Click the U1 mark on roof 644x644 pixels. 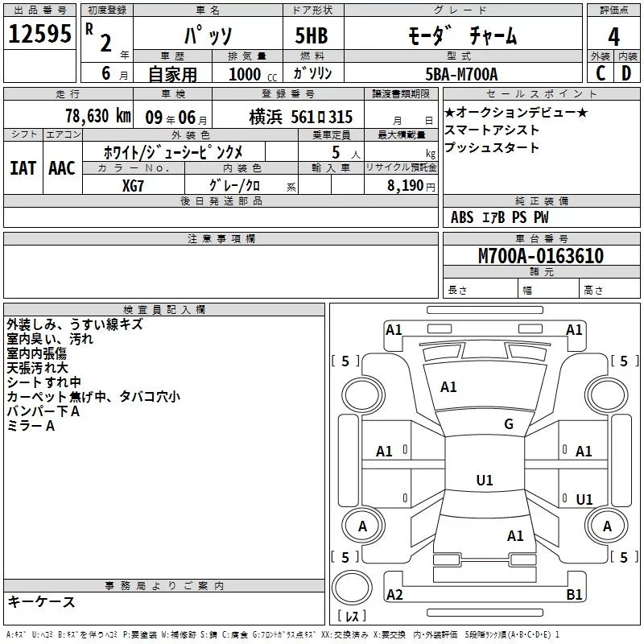[x=485, y=480]
